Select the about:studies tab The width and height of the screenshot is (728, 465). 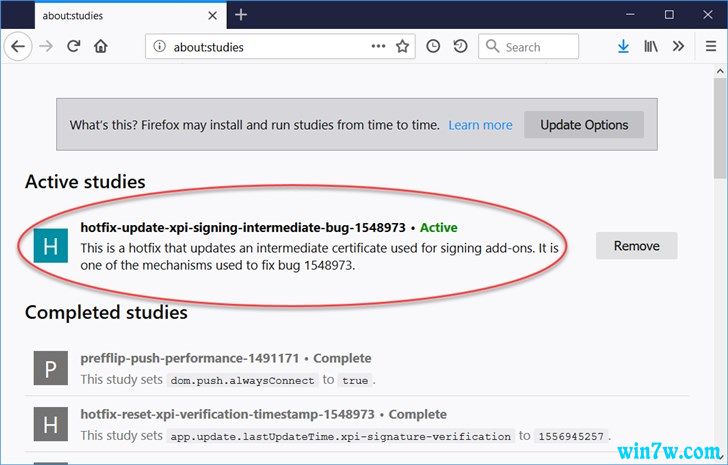[130, 15]
